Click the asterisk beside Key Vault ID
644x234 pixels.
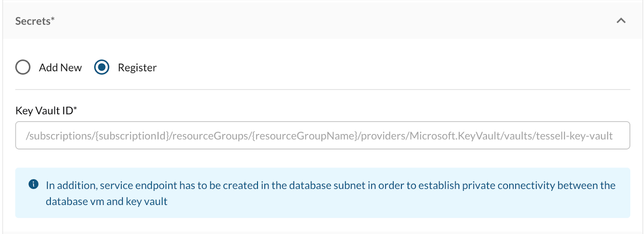75,108
